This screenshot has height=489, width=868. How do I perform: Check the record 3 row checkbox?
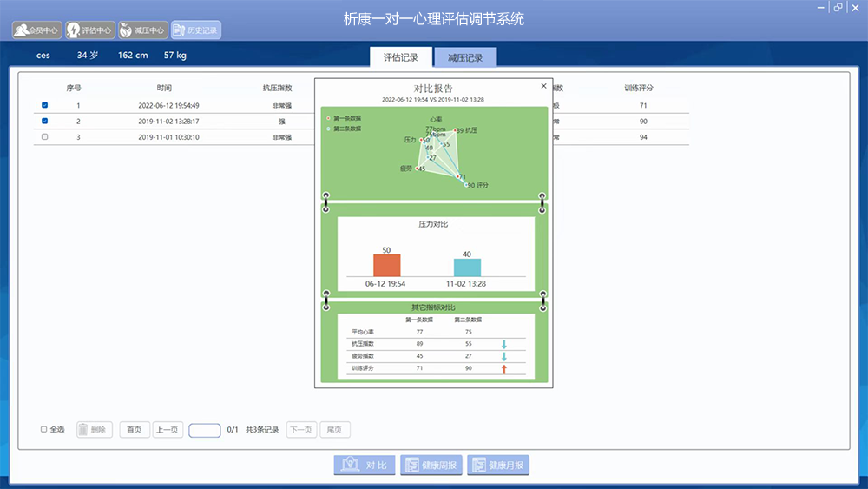click(x=45, y=137)
